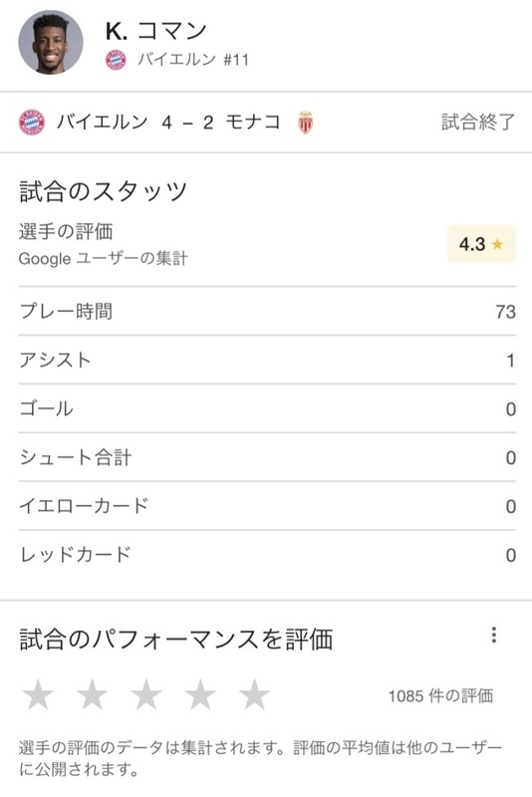
Task: Click the 1085 件の評価 ratings count
Action: 440,695
